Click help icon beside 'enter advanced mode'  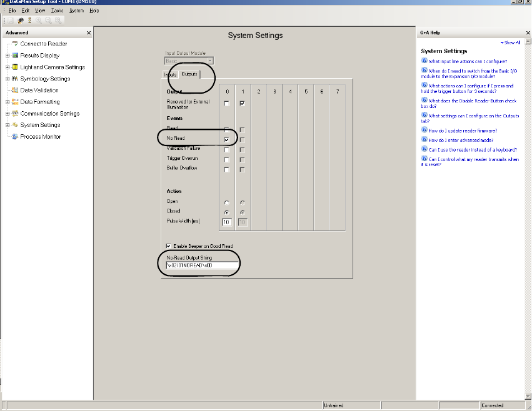[424, 139]
